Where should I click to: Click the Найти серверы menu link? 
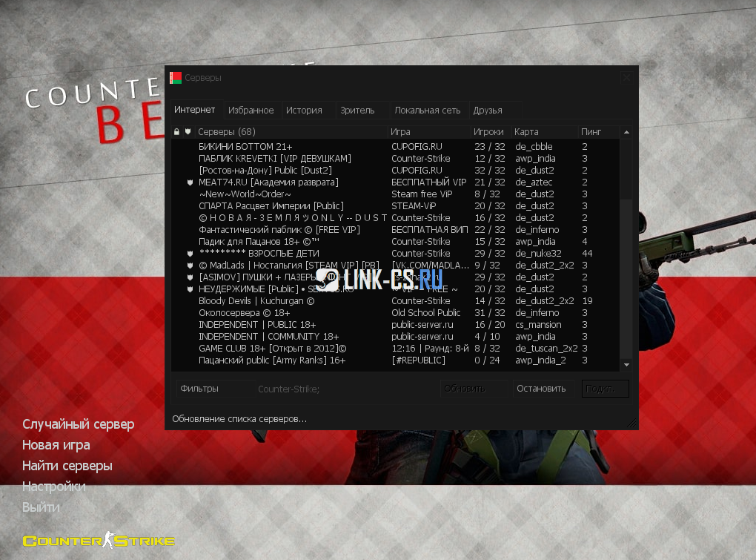point(67,466)
